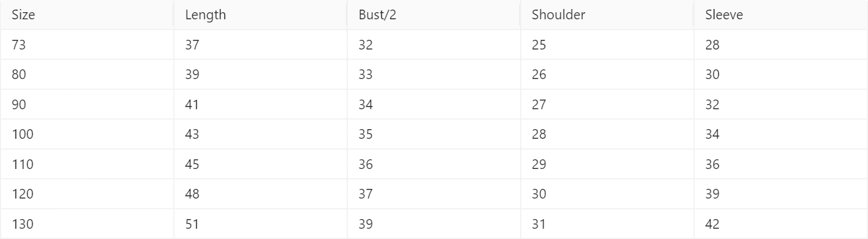Click the size 130 cell
This screenshot has width=868, height=239.
87,224
